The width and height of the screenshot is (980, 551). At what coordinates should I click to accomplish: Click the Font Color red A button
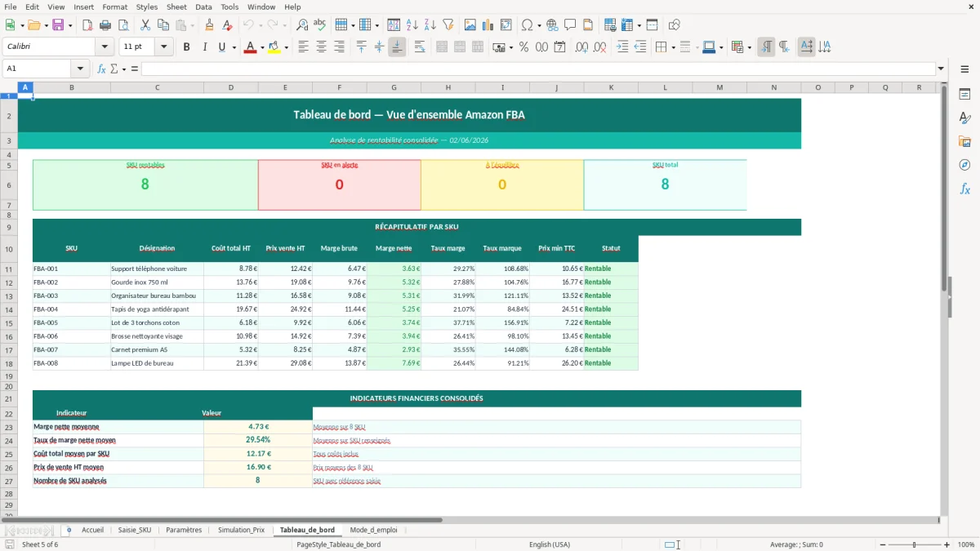click(x=250, y=47)
